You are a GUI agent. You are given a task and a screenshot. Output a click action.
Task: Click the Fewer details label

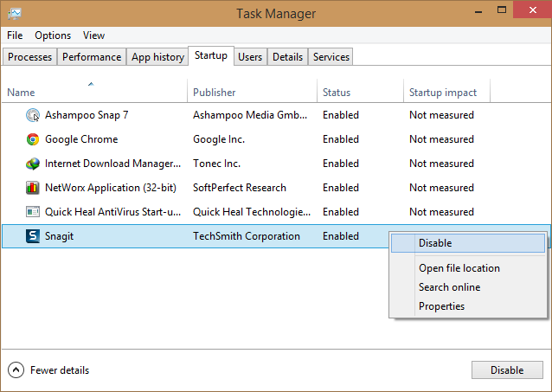click(60, 370)
